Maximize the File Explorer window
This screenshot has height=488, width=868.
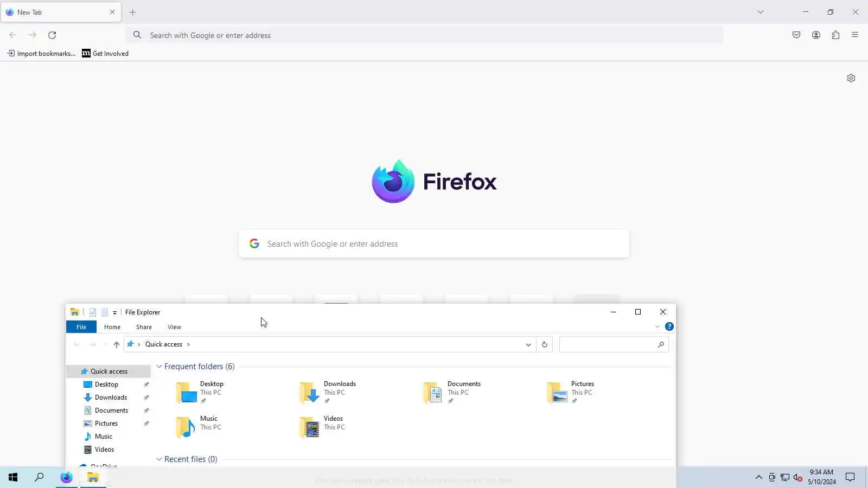click(x=638, y=312)
